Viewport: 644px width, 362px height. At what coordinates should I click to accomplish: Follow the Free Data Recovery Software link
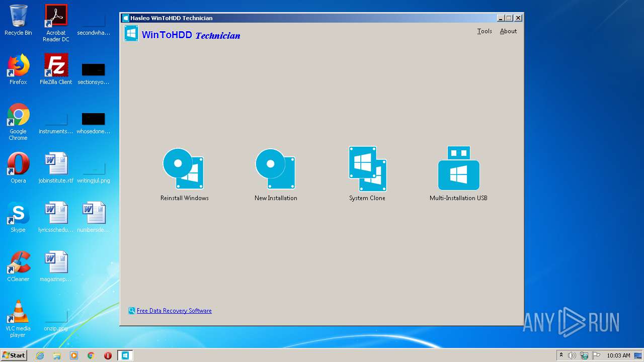click(x=174, y=311)
